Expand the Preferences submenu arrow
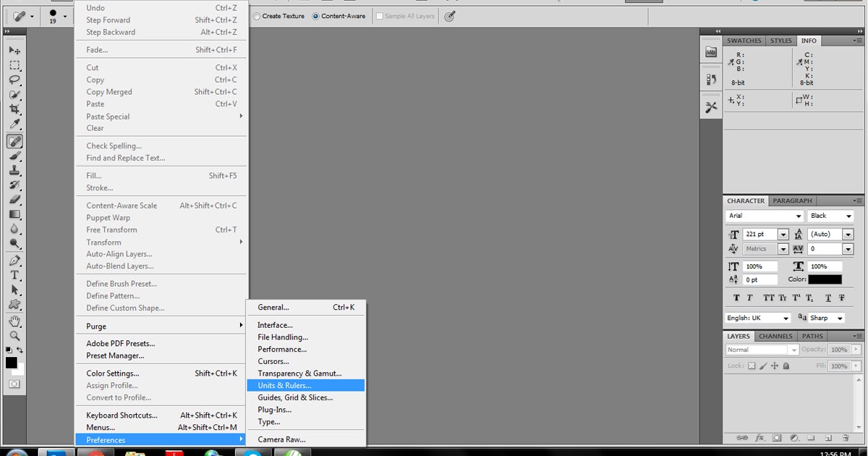This screenshot has height=456, width=868. [242, 439]
